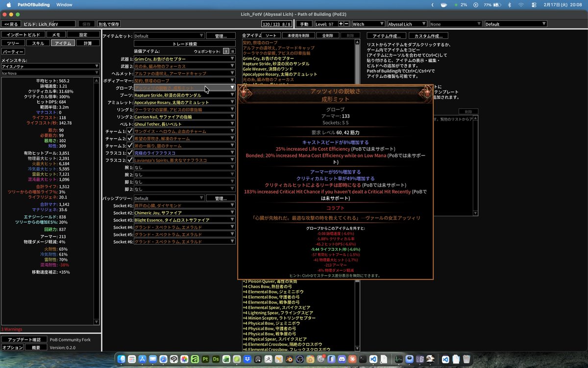Open Trash in the Dock
This screenshot has width=588, height=368.
point(466,360)
